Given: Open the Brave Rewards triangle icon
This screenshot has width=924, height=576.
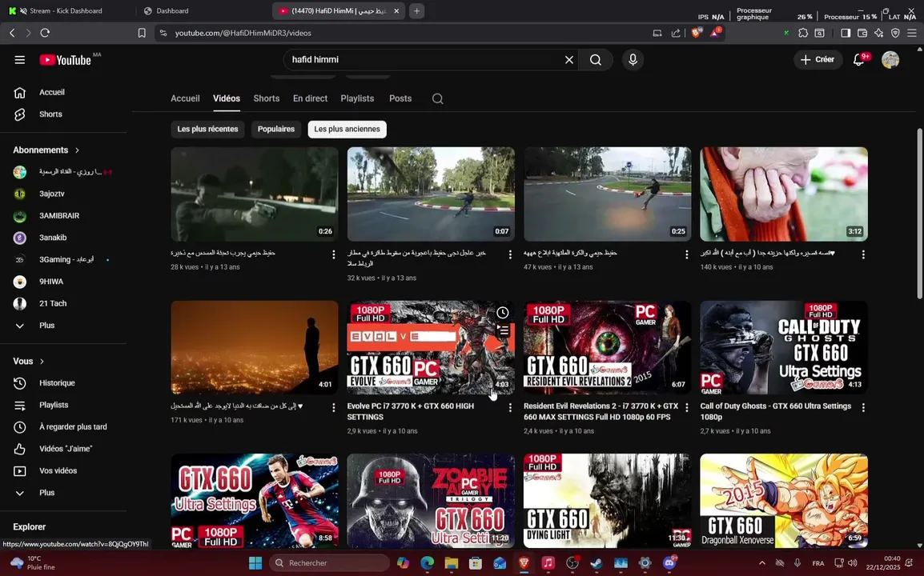Looking at the screenshot, I should coord(715,33).
